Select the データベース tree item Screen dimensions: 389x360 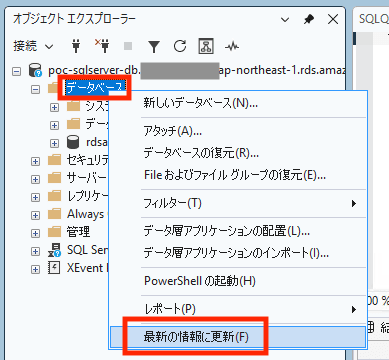pyautogui.click(x=95, y=88)
